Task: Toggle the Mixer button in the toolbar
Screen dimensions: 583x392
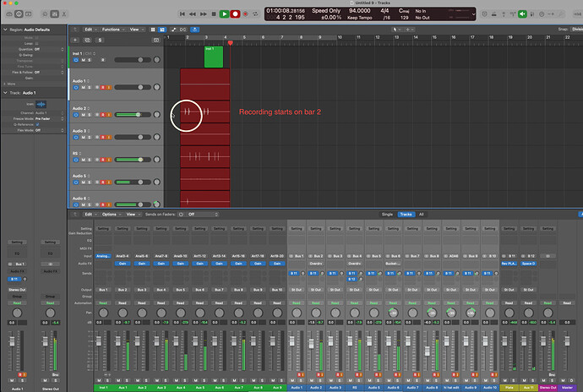Action: 55,14
